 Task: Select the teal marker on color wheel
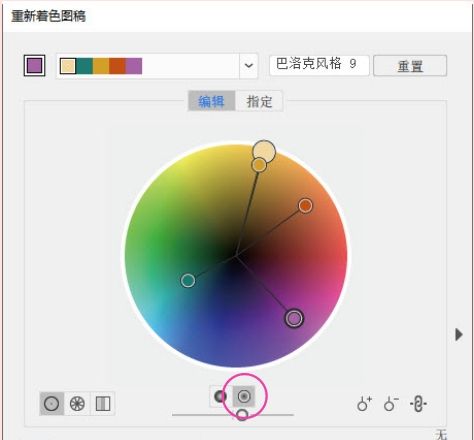pos(188,280)
